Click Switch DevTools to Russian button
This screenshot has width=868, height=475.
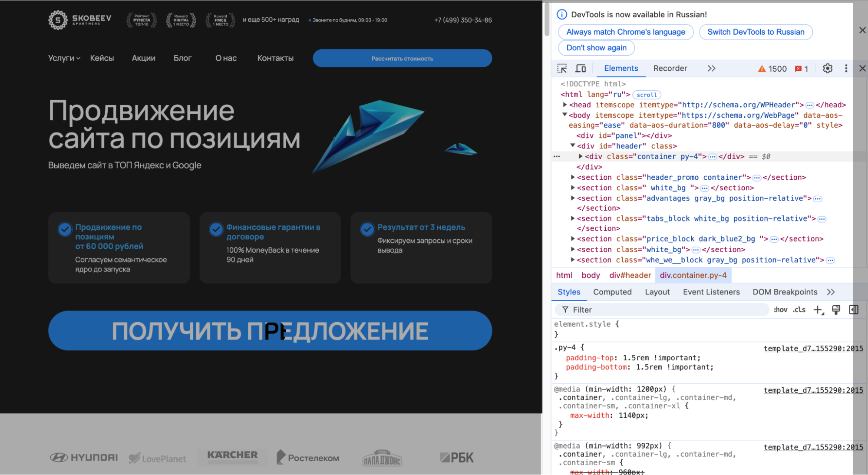pos(756,32)
